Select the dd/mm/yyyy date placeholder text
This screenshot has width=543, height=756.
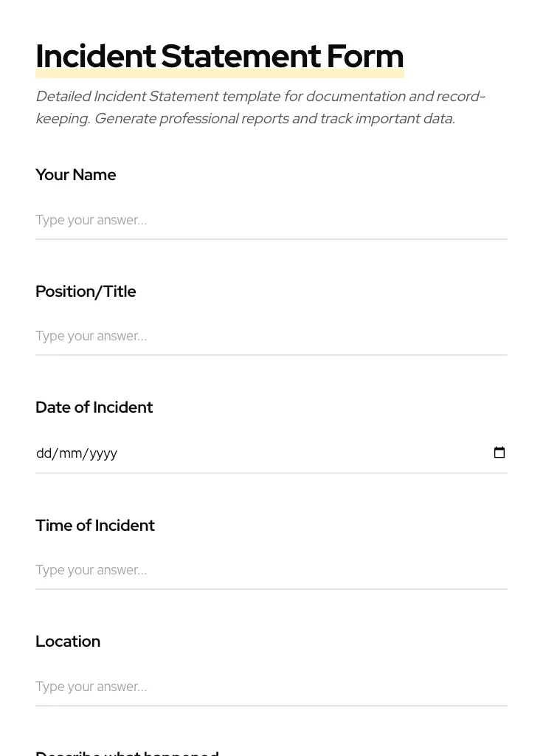tap(76, 453)
